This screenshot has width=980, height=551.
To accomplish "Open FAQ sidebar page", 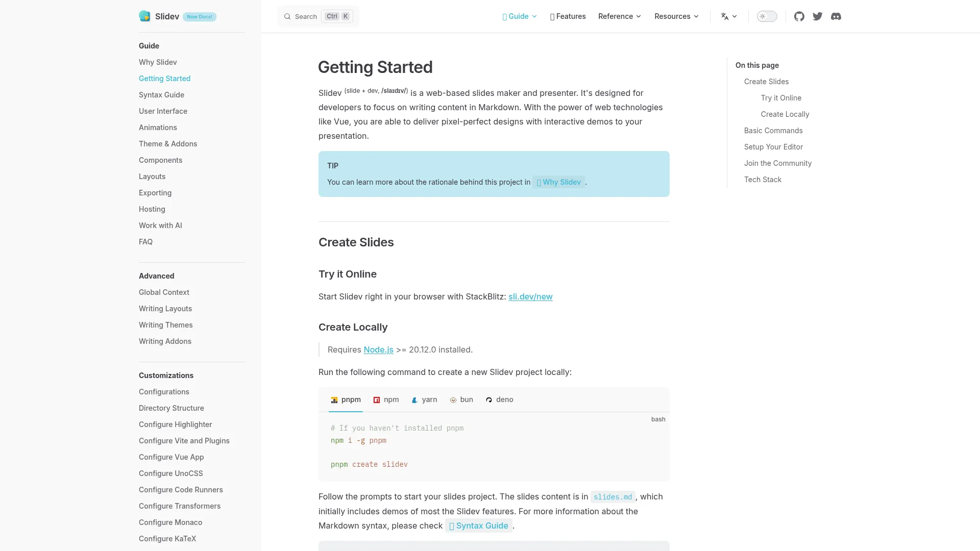I will point(145,242).
